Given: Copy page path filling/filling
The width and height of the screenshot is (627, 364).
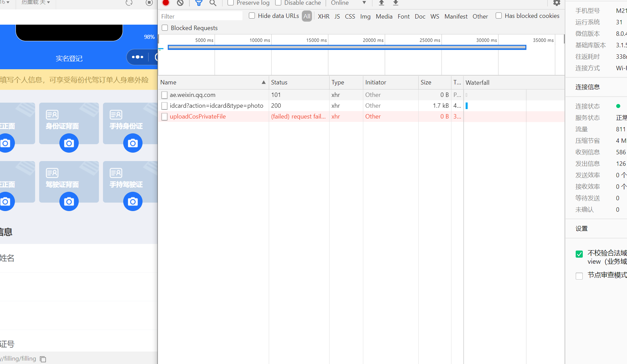Looking at the screenshot, I should pos(43,359).
